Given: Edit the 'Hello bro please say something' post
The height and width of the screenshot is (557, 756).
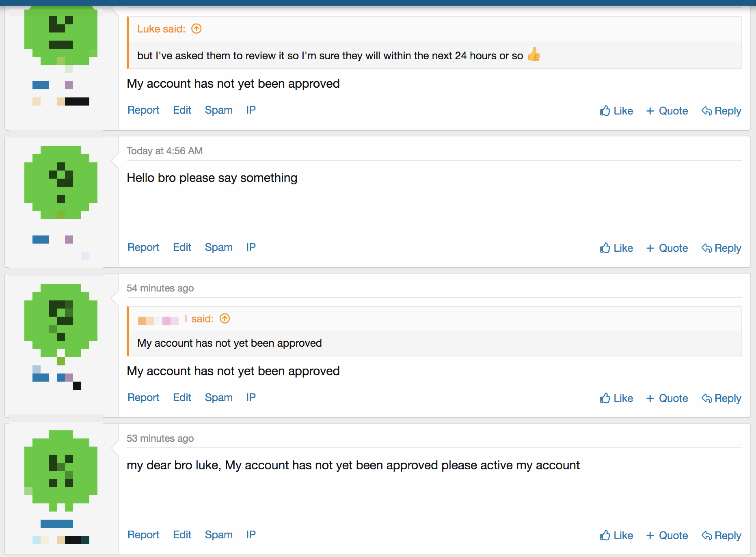Looking at the screenshot, I should click(x=182, y=247).
